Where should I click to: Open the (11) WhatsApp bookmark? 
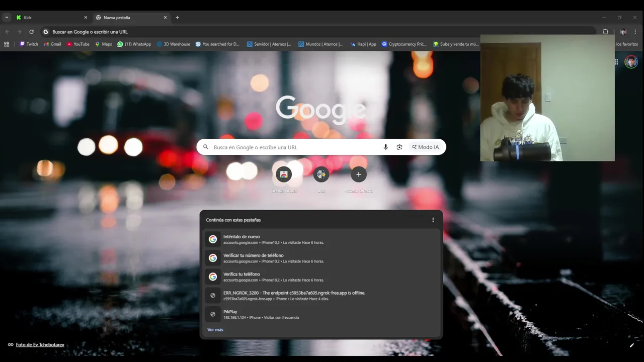(x=134, y=44)
